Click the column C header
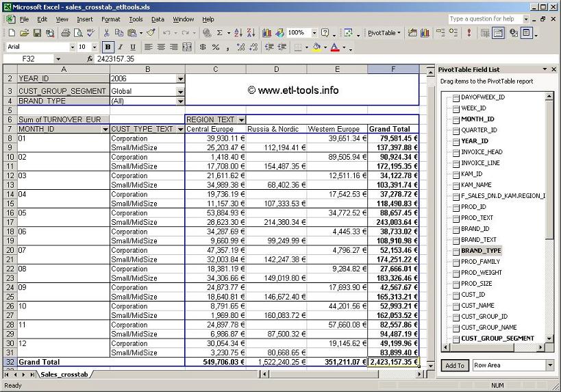Screen dimensions: 561x392 215,69
